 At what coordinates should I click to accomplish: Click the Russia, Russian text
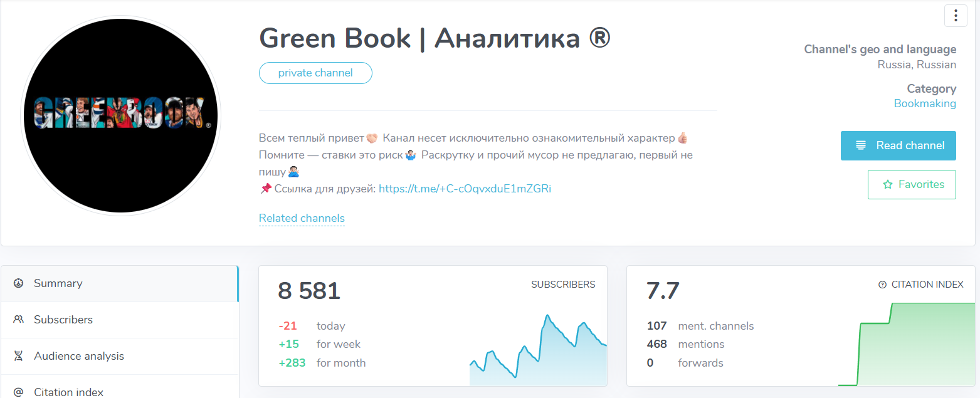[917, 65]
